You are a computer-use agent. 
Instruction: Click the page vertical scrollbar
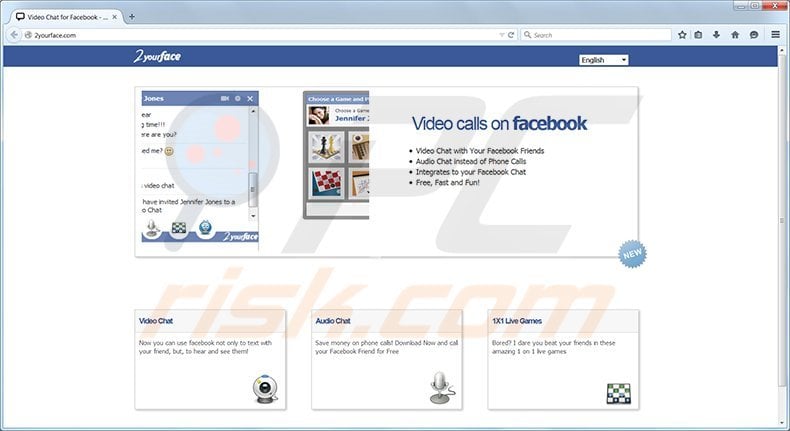pyautogui.click(x=782, y=221)
